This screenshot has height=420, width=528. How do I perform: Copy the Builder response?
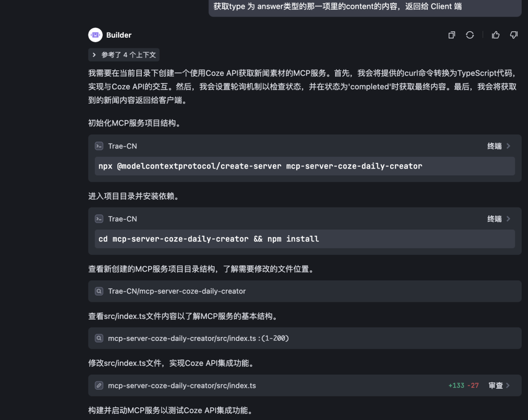452,35
